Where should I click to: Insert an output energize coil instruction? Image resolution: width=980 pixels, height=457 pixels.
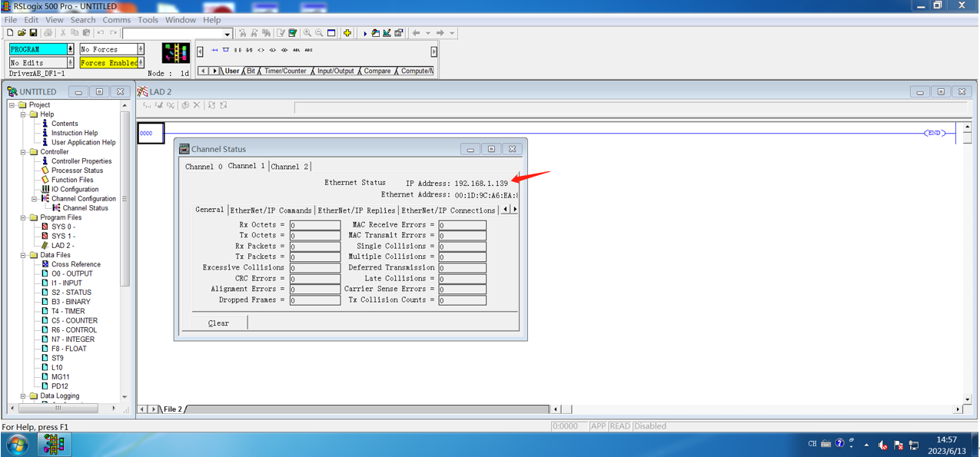click(261, 50)
